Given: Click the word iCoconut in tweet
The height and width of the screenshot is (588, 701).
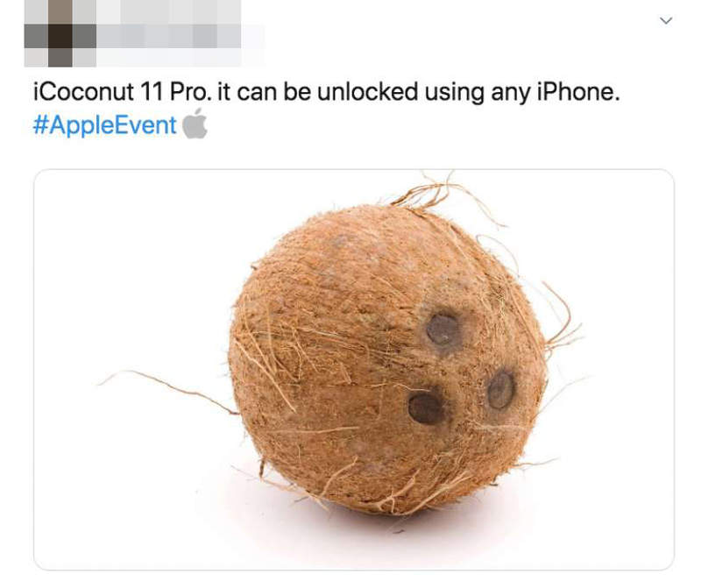Looking at the screenshot, I should [83, 92].
